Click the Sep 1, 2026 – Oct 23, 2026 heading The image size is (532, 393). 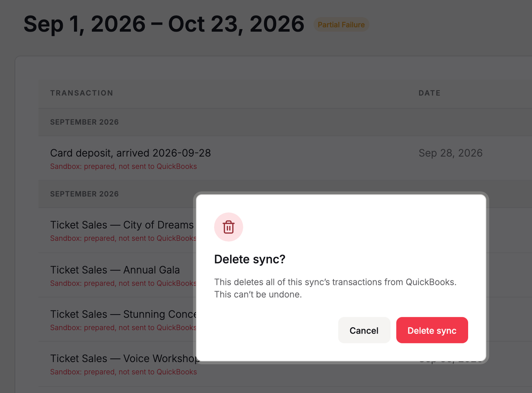pos(164,24)
